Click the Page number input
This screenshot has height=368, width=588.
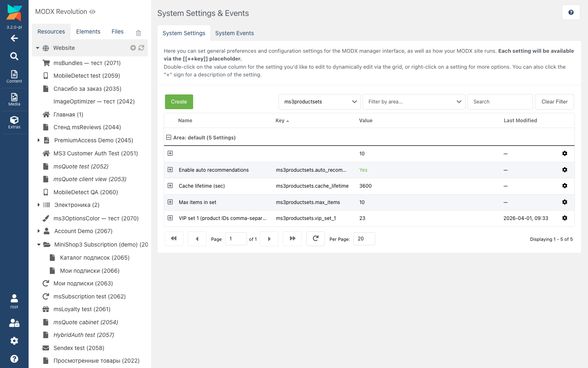click(236, 239)
